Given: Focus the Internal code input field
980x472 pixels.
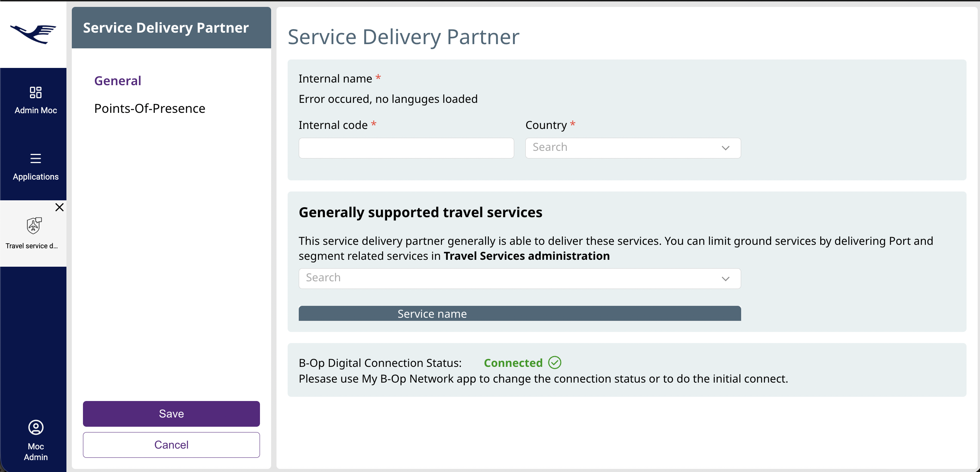Looking at the screenshot, I should coord(406,148).
